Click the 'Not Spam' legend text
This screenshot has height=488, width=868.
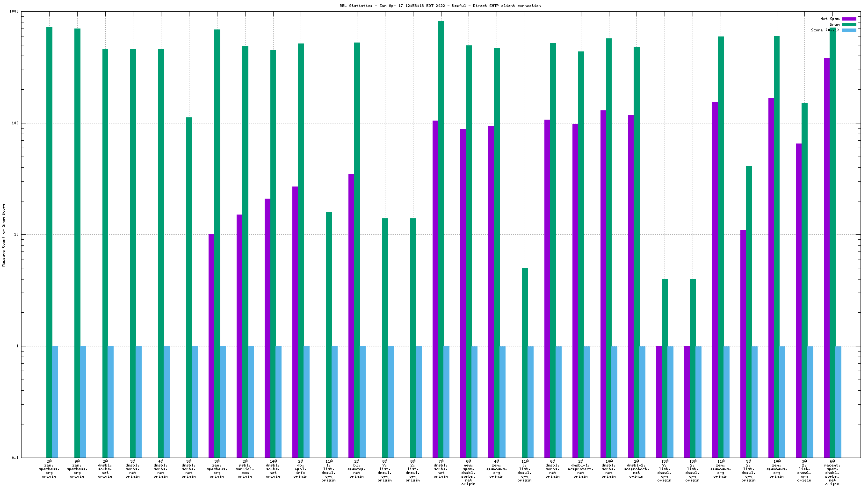[x=830, y=19]
